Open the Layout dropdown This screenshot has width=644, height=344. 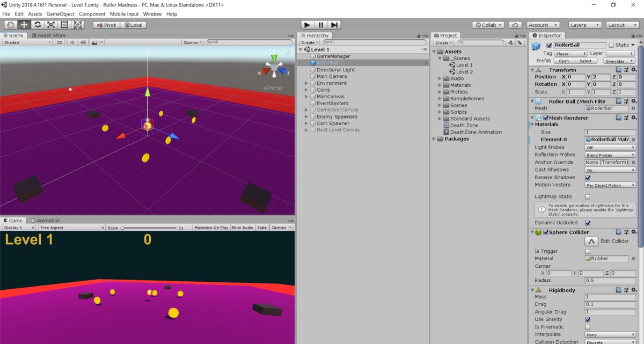623,25
